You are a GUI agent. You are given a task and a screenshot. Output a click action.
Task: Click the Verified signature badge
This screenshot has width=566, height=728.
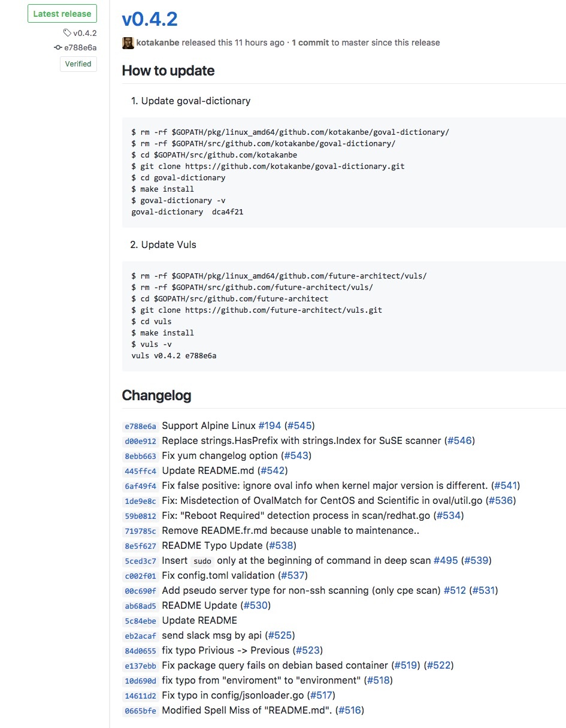point(78,64)
